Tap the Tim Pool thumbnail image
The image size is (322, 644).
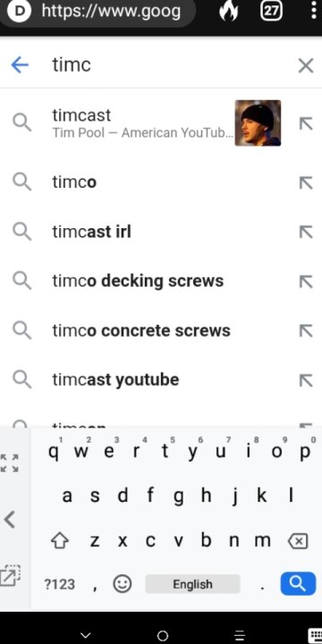pos(258,123)
